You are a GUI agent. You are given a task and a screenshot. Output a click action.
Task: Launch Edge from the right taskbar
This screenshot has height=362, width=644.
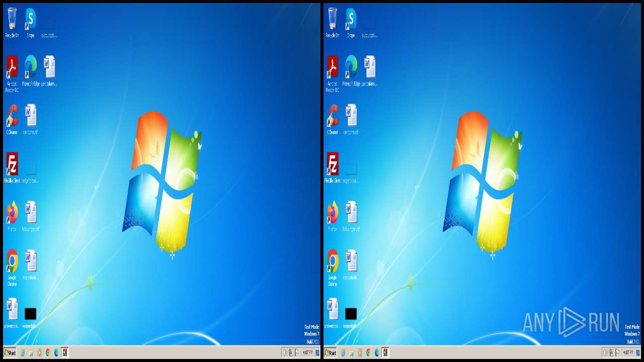[377, 353]
